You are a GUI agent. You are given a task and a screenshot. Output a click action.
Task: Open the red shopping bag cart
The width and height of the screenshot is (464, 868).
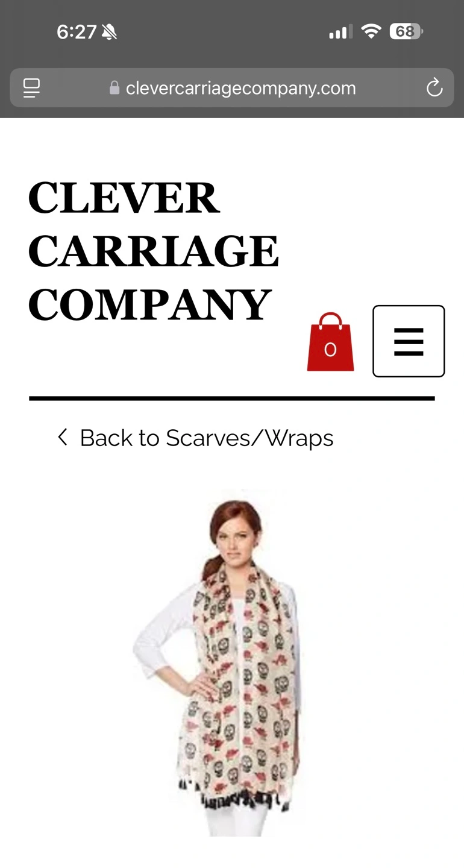[x=330, y=342]
